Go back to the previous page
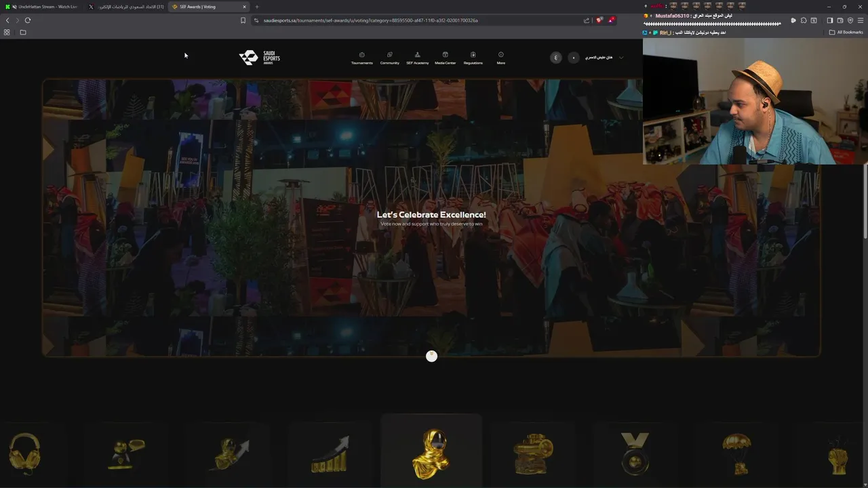The width and height of the screenshot is (868, 488). [x=7, y=20]
